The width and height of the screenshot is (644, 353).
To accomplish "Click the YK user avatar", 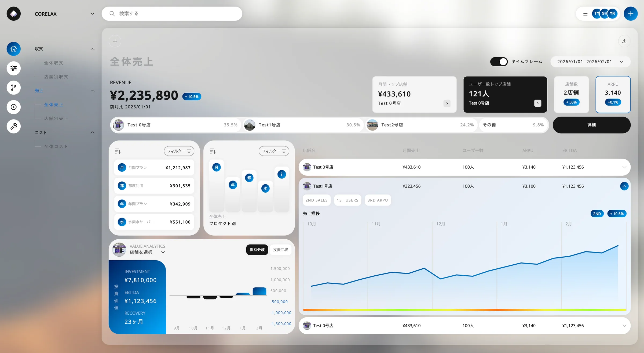I will pyautogui.click(x=613, y=13).
